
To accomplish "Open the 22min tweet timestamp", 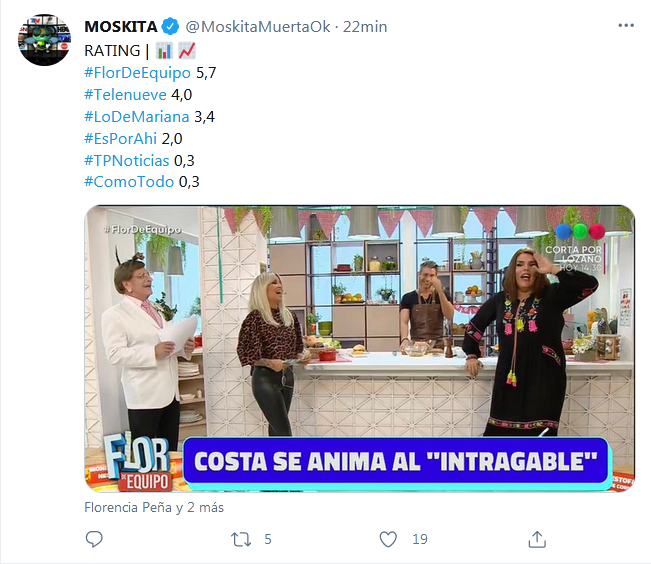I will [365, 27].
